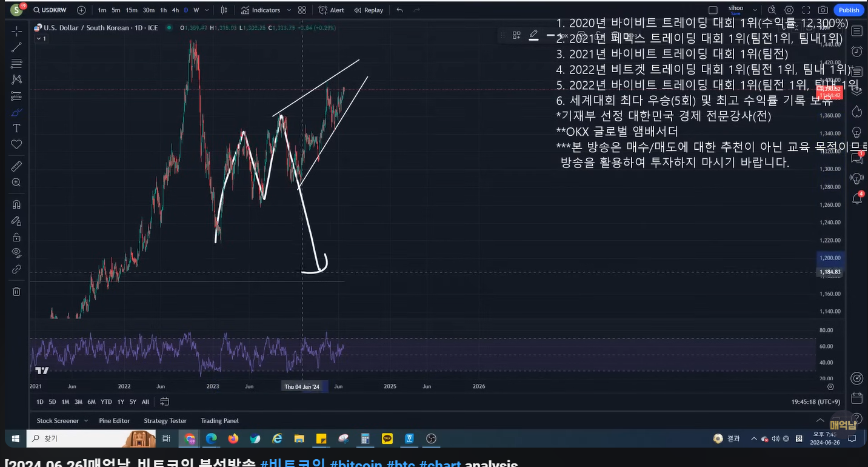Open the go to date calendar icon
The image size is (868, 467).
[164, 401]
